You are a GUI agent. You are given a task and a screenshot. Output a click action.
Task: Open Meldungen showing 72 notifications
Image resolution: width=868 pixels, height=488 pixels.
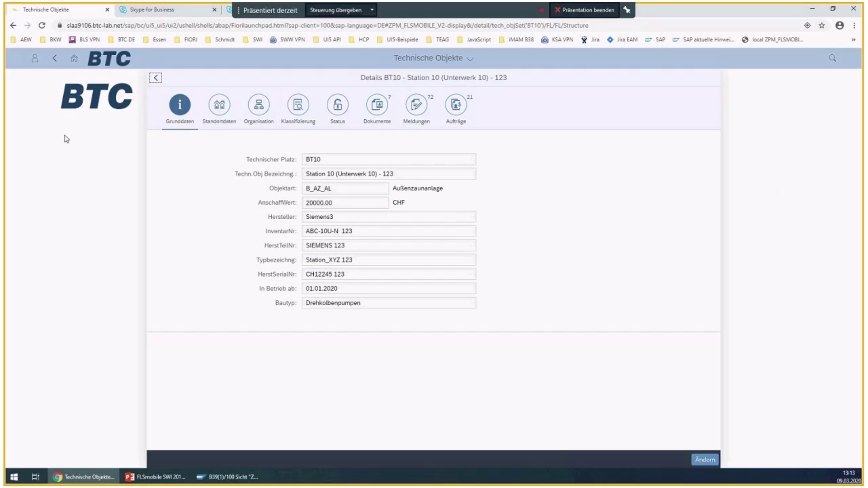(x=416, y=105)
